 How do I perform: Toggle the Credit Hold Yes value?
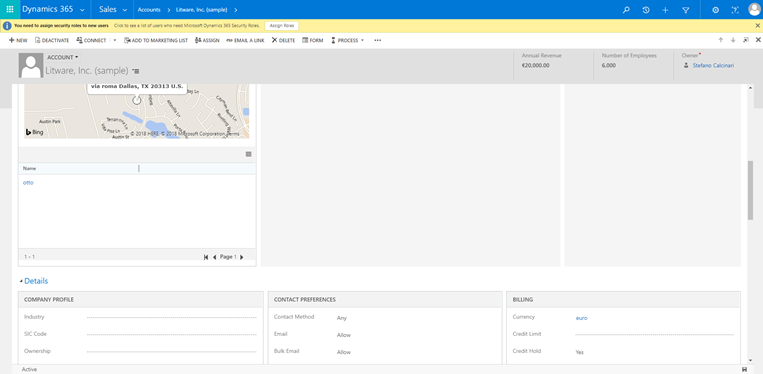[580, 352]
